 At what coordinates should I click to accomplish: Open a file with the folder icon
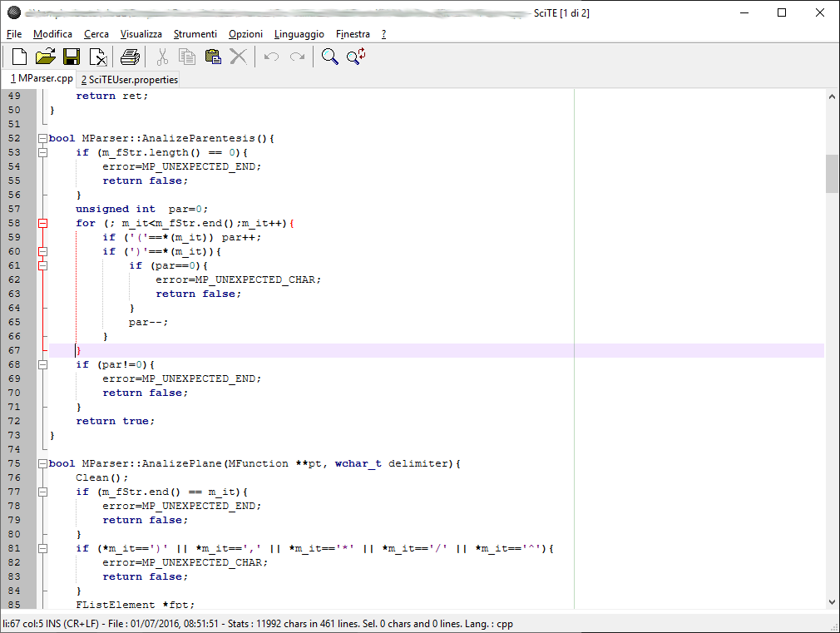(45, 57)
